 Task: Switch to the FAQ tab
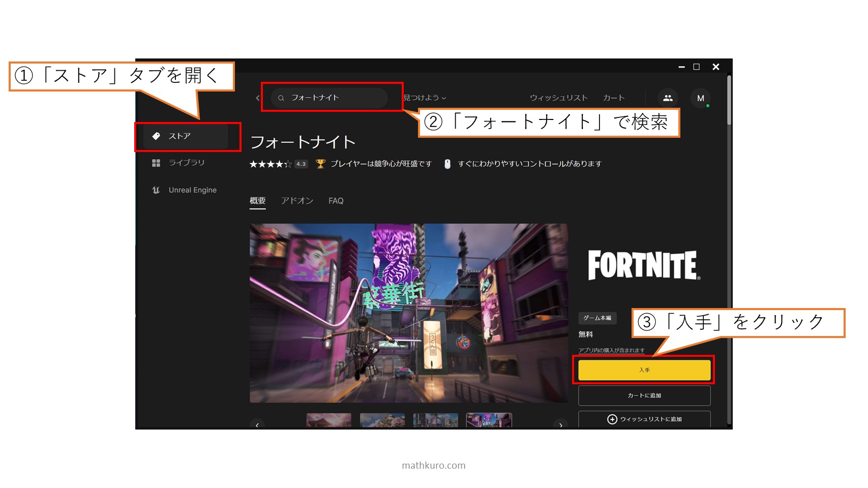(x=336, y=201)
